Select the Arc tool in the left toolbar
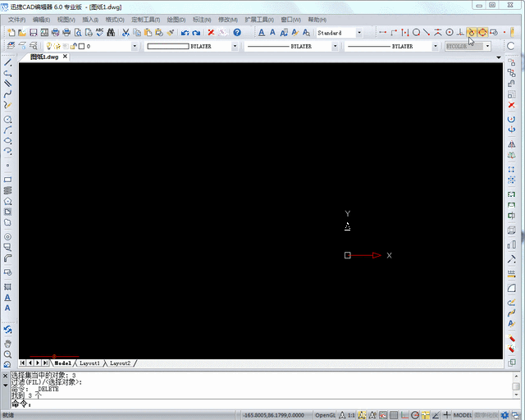The height and width of the screenshot is (420, 525). (x=7, y=130)
